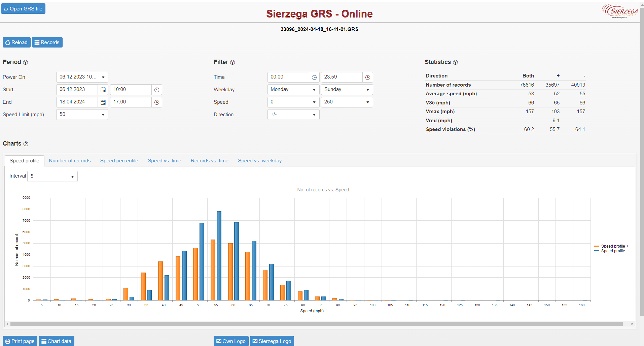Toggle the Speed profile + legend entry
This screenshot has height=346, width=644.
[611, 246]
